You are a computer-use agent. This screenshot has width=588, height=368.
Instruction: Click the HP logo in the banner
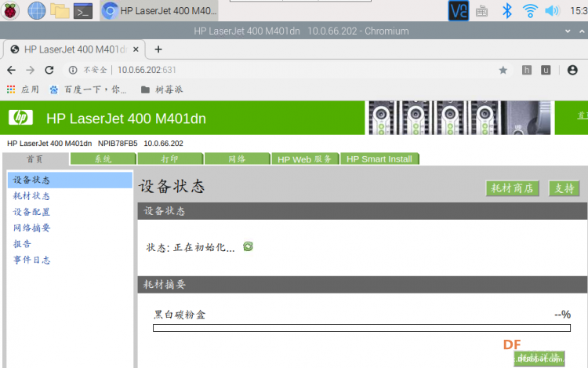(x=20, y=118)
